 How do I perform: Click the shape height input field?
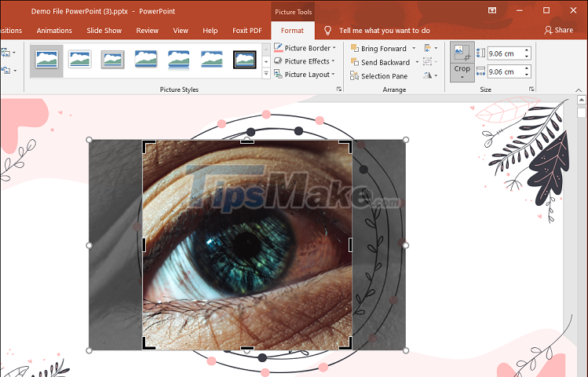[505, 53]
